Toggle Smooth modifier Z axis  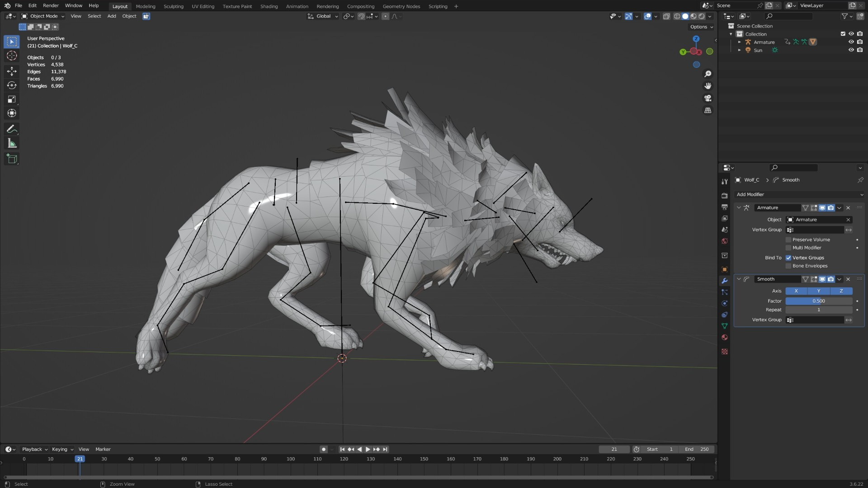(x=841, y=291)
